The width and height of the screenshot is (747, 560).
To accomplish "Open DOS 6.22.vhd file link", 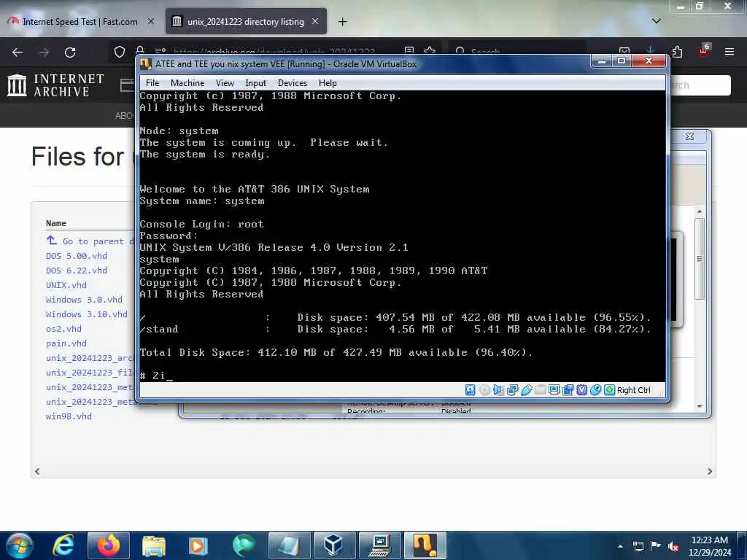I will point(77,271).
